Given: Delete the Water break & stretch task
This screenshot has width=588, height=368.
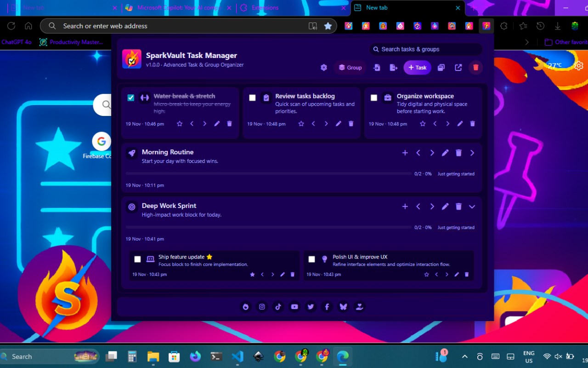Looking at the screenshot, I should tap(230, 124).
